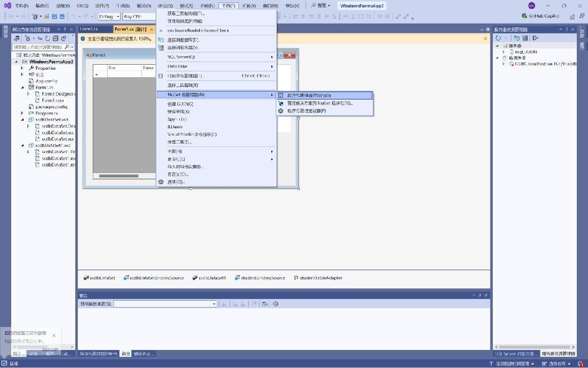The image size is (588, 368).
Task: Toggle word wrap icon in Output panel
Action: coord(264,304)
